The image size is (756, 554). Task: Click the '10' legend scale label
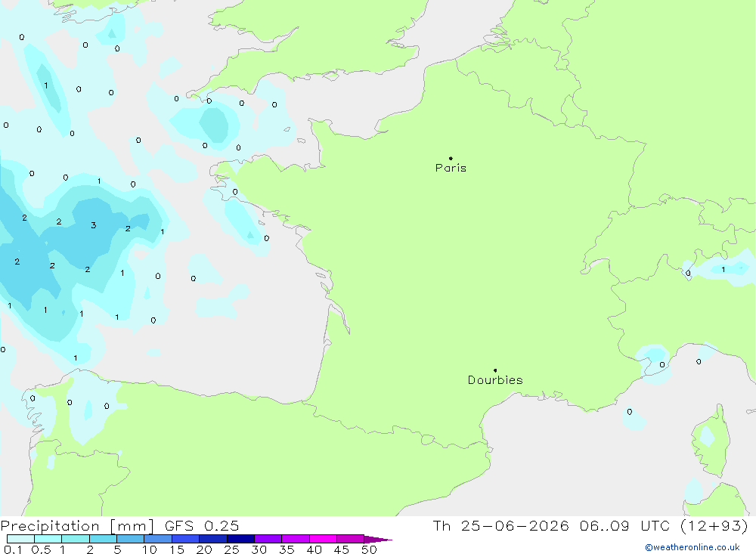point(150,549)
